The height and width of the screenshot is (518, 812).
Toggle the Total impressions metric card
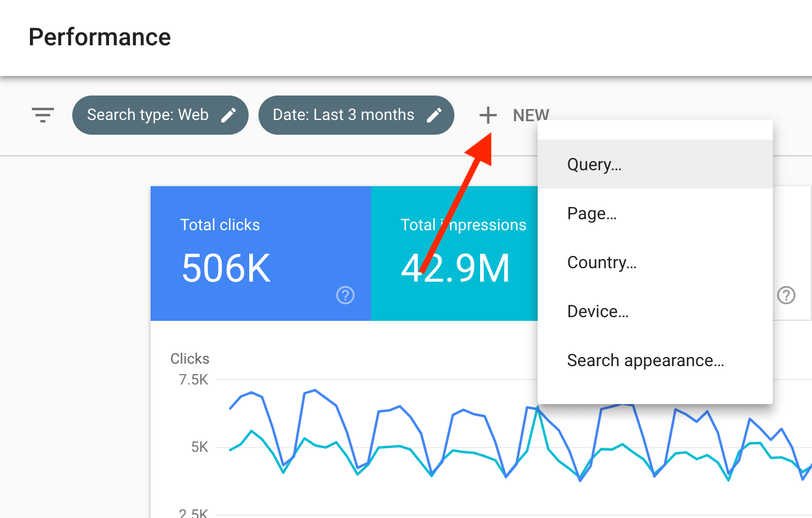454,253
